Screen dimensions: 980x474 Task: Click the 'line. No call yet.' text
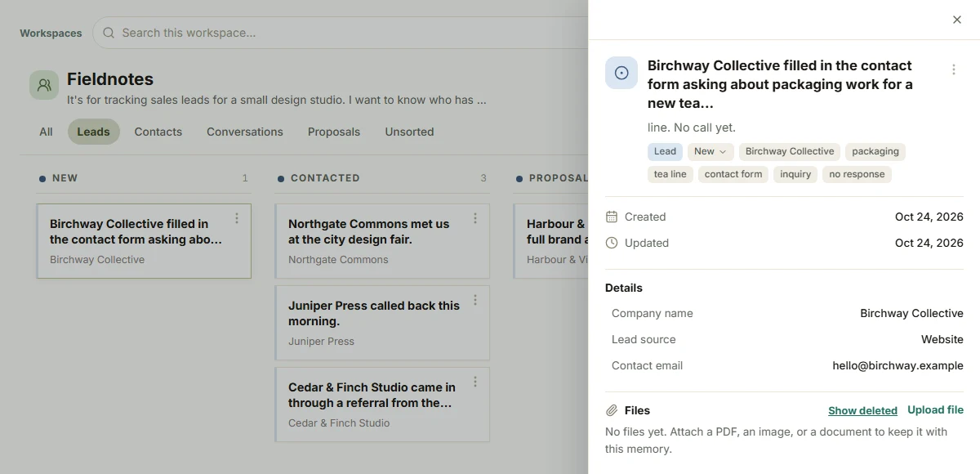pyautogui.click(x=692, y=127)
